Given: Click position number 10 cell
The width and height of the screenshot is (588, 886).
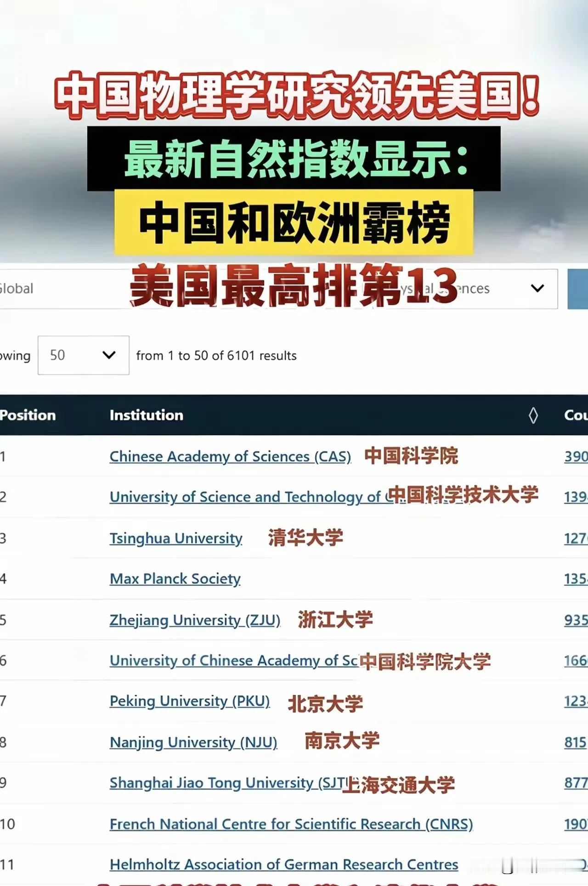Looking at the screenshot, I should pos(8,824).
